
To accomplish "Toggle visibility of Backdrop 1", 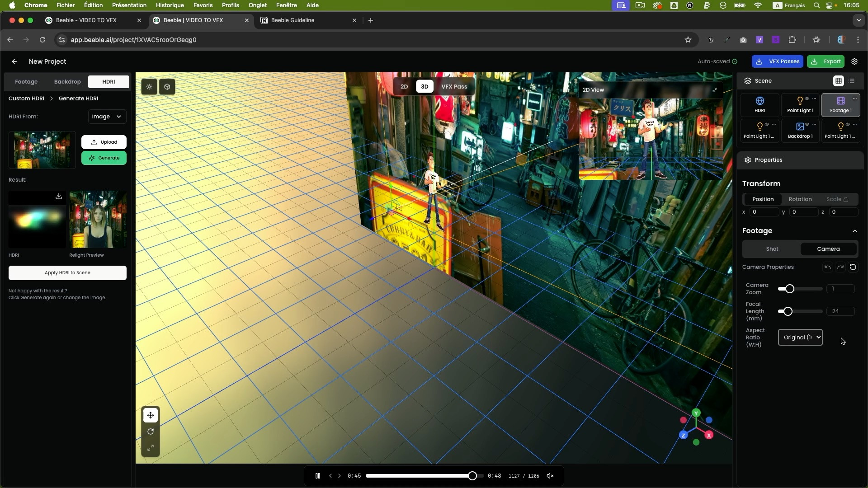I will point(807,124).
